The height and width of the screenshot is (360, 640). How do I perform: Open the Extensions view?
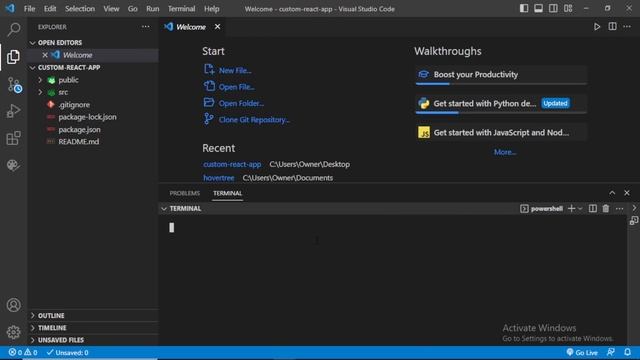pyautogui.click(x=13, y=138)
